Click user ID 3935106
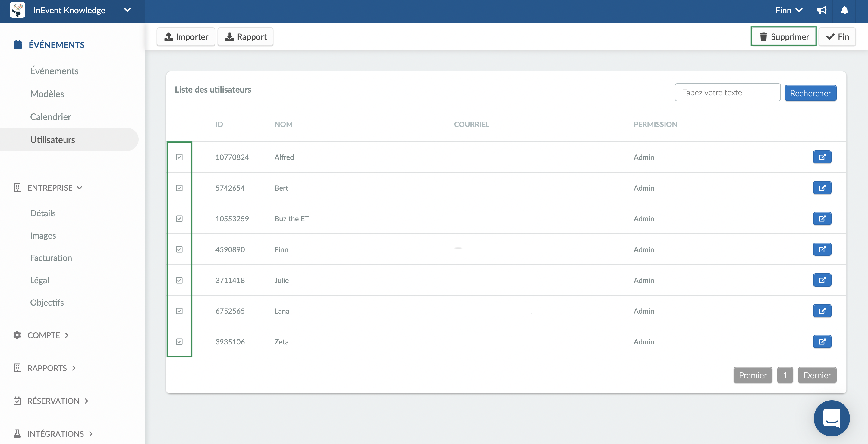The width and height of the screenshot is (868, 444). 230,342
